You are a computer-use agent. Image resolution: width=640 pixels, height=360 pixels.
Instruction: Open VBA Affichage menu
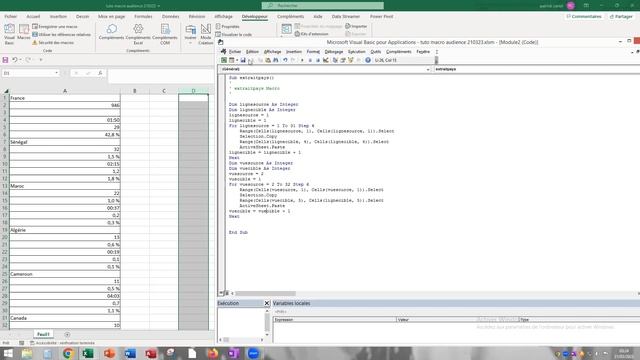272,52
